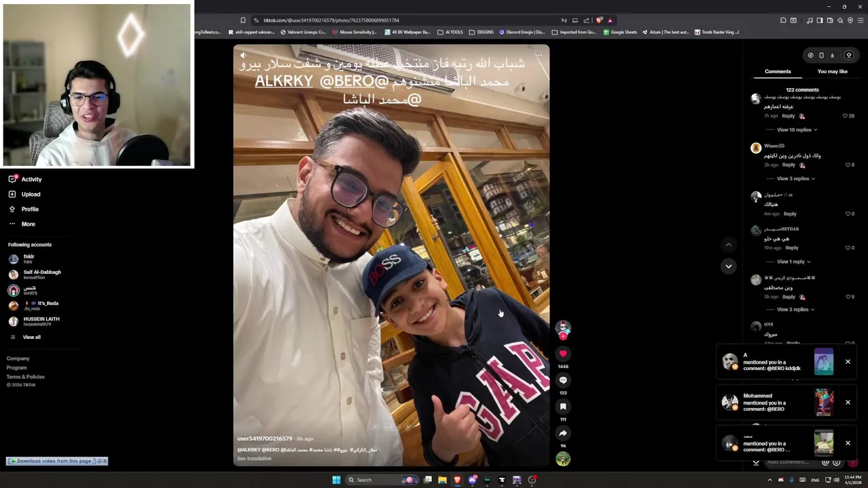Open Upload in sidebar
This screenshot has height=488, width=868.
click(24, 194)
